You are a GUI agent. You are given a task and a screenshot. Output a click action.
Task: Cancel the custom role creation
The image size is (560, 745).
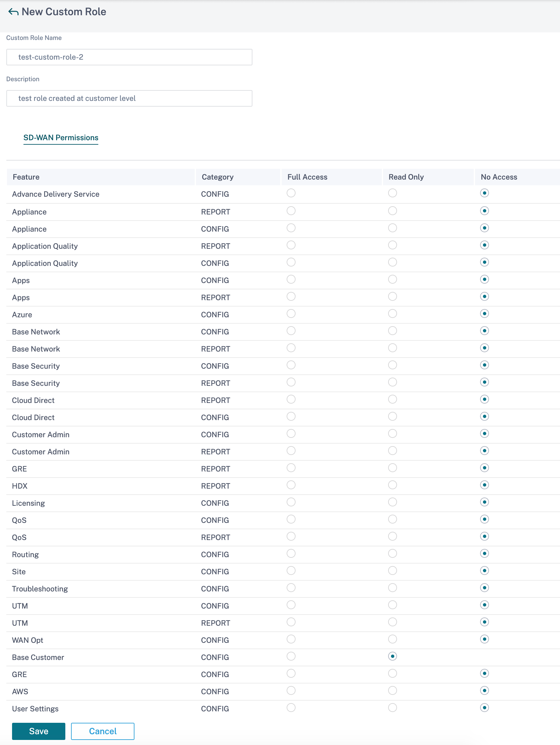click(x=103, y=731)
